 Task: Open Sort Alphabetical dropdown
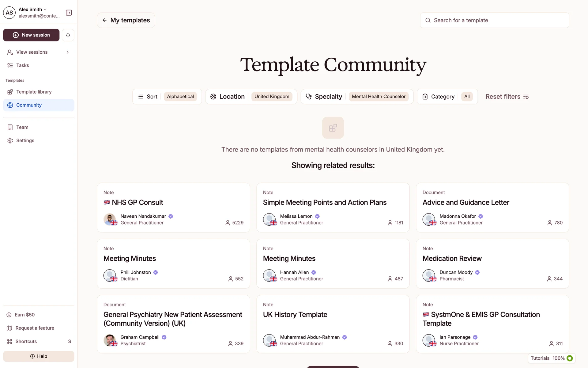pos(167,97)
